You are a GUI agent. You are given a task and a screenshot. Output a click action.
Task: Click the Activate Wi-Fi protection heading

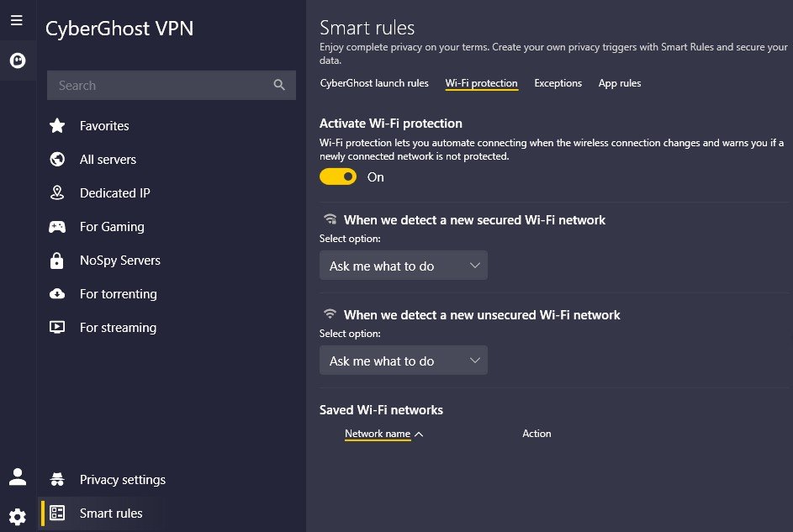click(x=390, y=124)
